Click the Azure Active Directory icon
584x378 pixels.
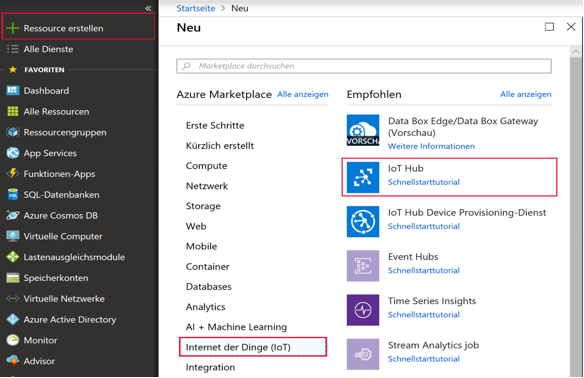13,320
